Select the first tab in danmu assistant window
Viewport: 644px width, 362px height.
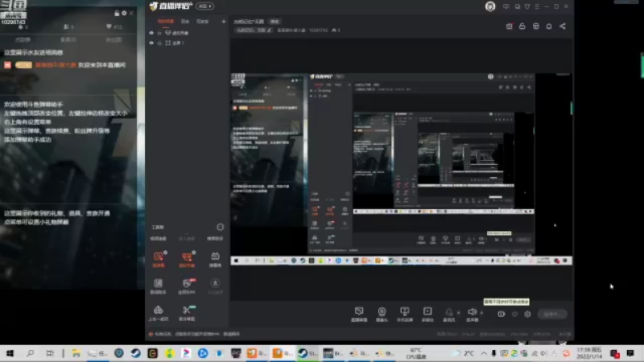click(23, 39)
